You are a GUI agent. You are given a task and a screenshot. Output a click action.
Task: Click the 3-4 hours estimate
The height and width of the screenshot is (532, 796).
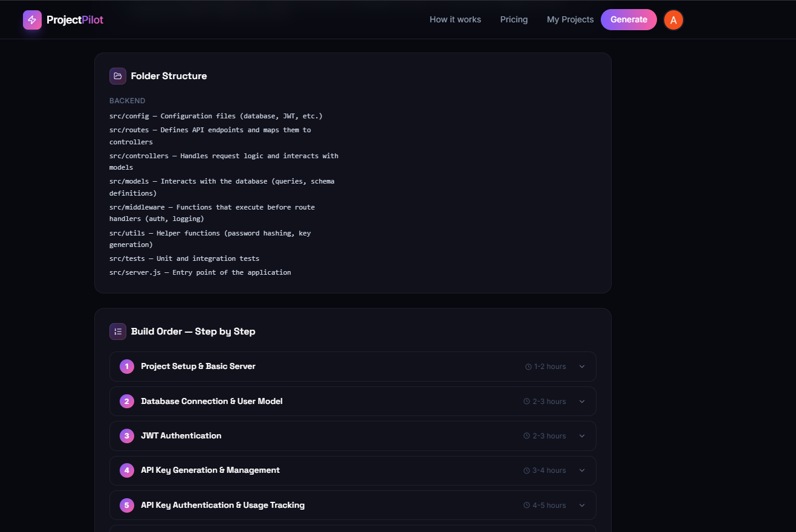(x=549, y=470)
